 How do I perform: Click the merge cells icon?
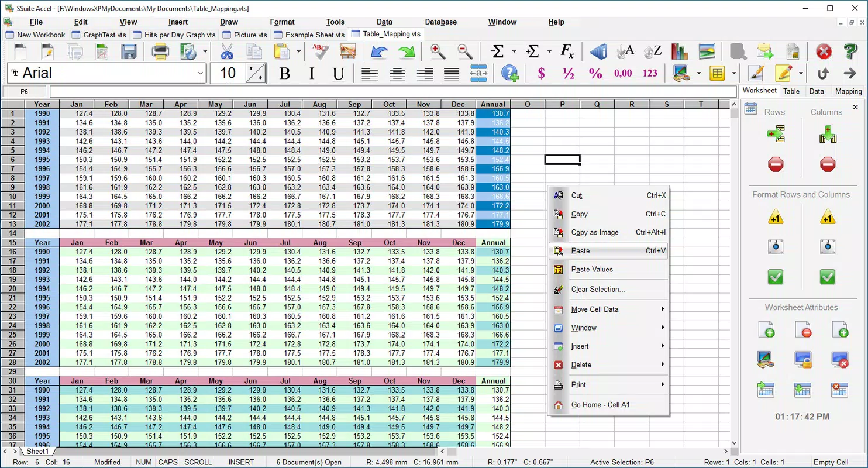[478, 74]
